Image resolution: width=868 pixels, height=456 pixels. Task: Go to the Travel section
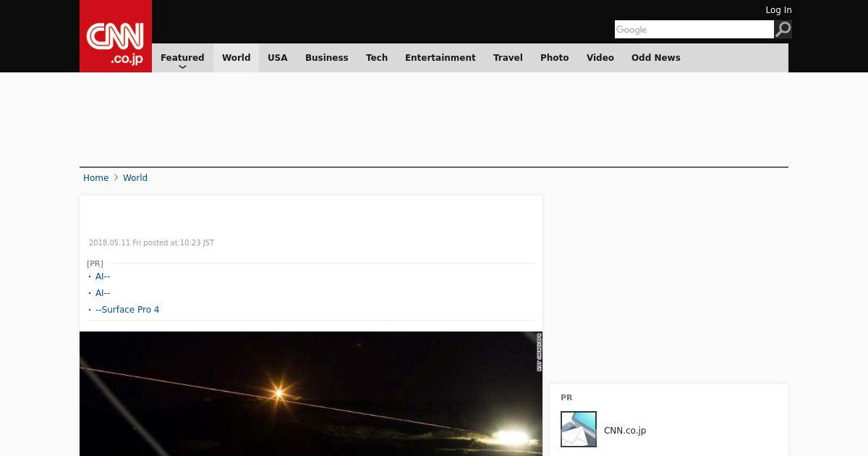[x=508, y=58]
